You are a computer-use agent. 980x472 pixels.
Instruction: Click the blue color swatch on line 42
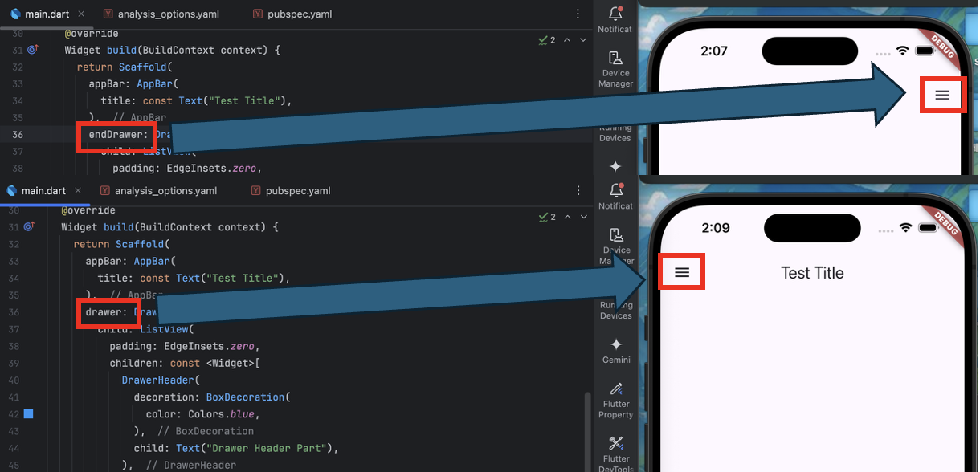29,414
